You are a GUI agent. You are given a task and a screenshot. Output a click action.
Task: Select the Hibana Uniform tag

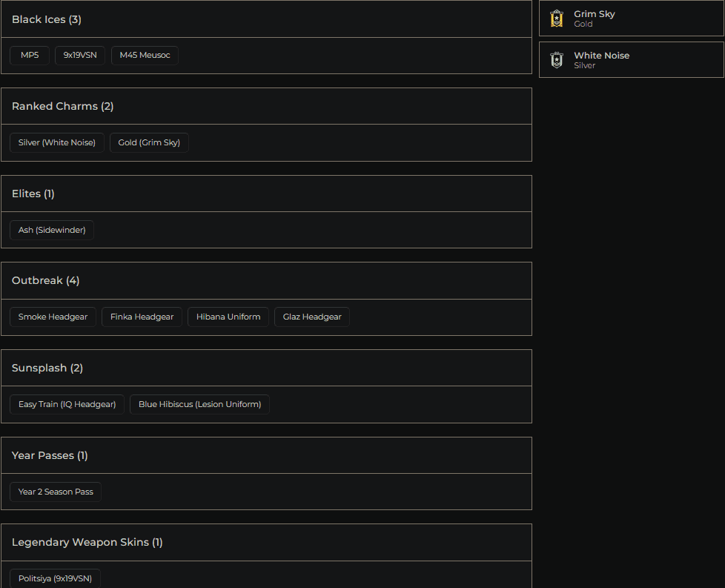(228, 317)
